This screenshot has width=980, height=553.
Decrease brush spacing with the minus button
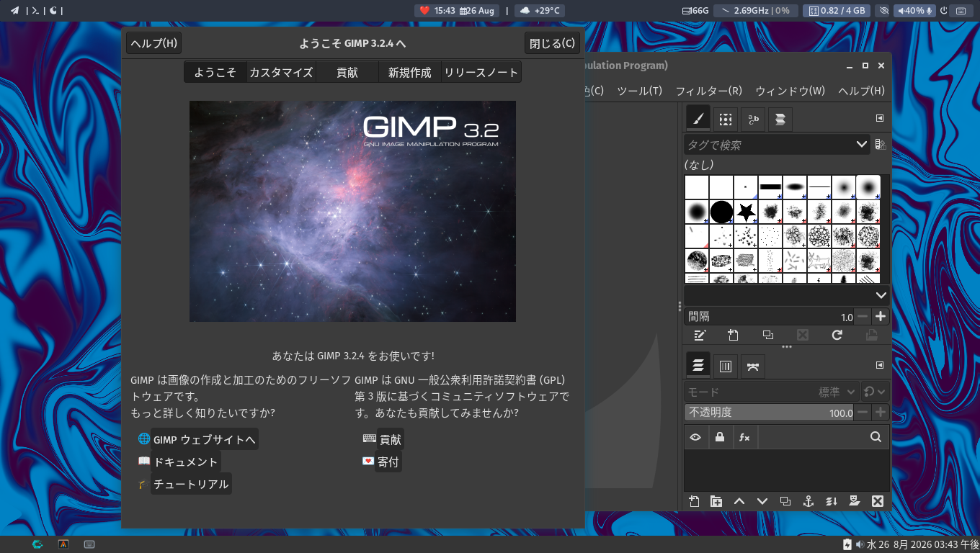pyautogui.click(x=863, y=317)
